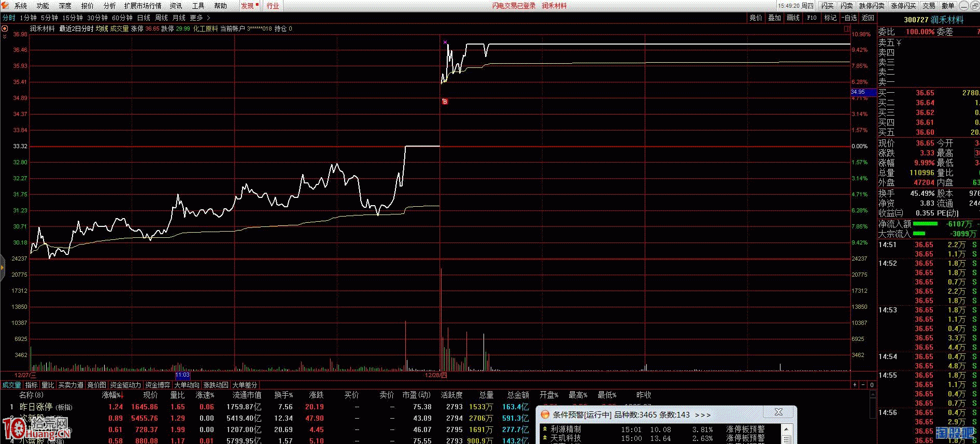The image size is (980, 444).
Task: Switch to 大单差分 indicator tab
Action: [x=245, y=385]
